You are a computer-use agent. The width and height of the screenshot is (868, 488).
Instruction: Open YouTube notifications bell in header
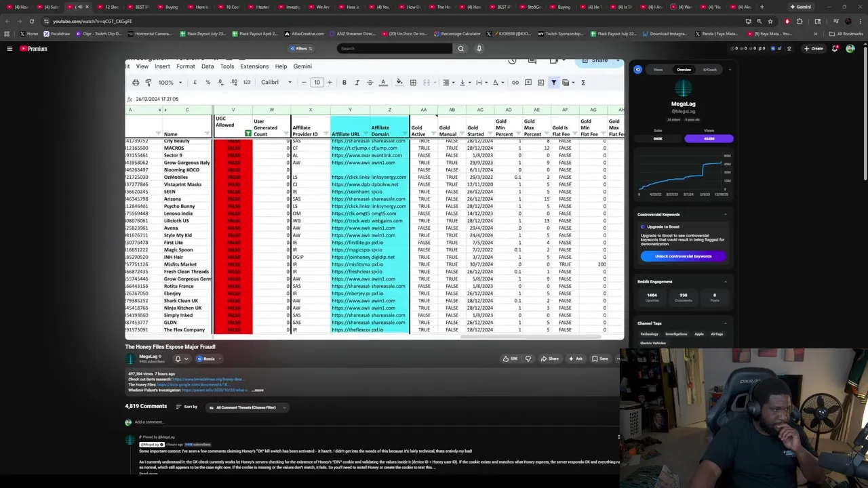tap(835, 49)
